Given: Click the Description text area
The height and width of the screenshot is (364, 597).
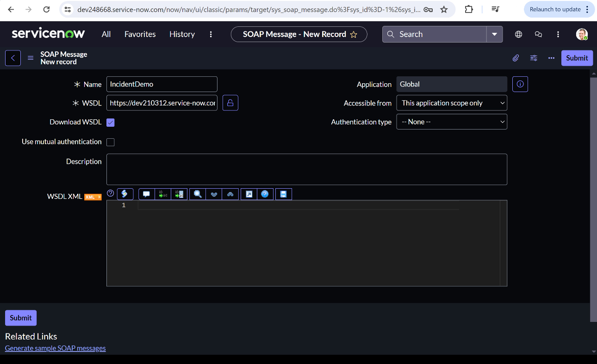Looking at the screenshot, I should click(x=307, y=169).
